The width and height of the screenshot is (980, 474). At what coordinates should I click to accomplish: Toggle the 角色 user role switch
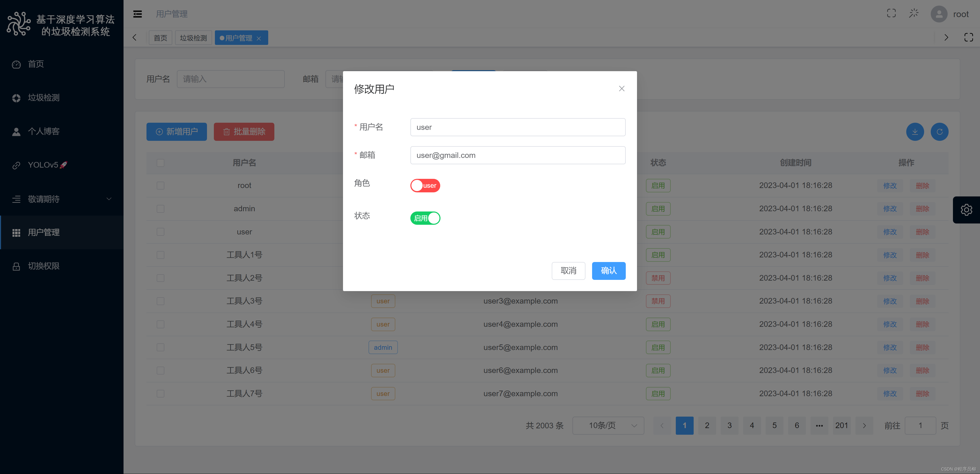[x=425, y=186]
